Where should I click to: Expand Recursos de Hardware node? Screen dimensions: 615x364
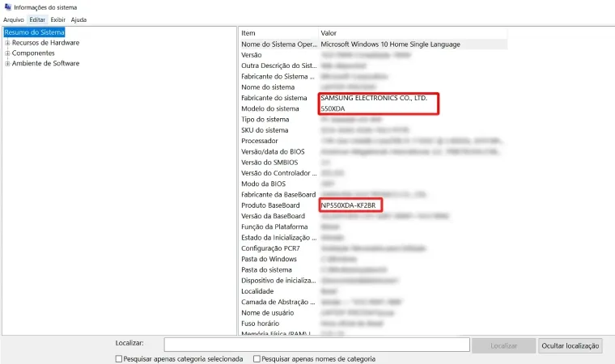tap(7, 43)
